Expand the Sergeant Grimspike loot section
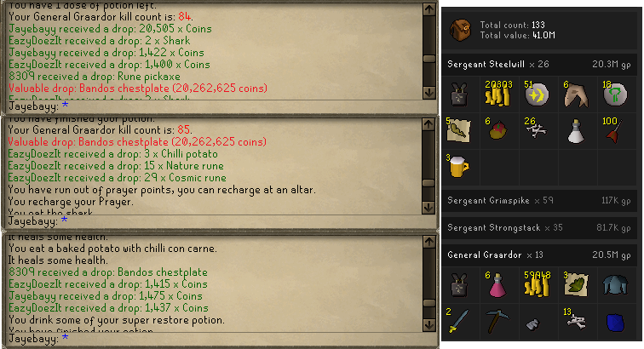The width and height of the screenshot is (644, 349). [x=539, y=200]
